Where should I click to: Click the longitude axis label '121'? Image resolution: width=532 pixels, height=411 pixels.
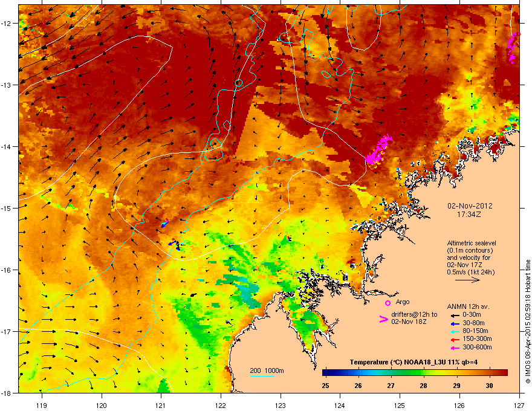pos(161,405)
